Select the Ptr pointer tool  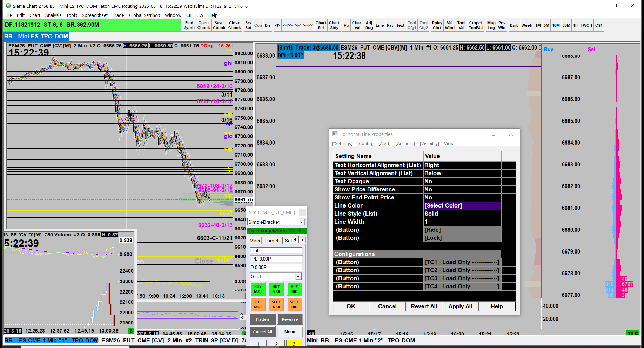(x=346, y=25)
